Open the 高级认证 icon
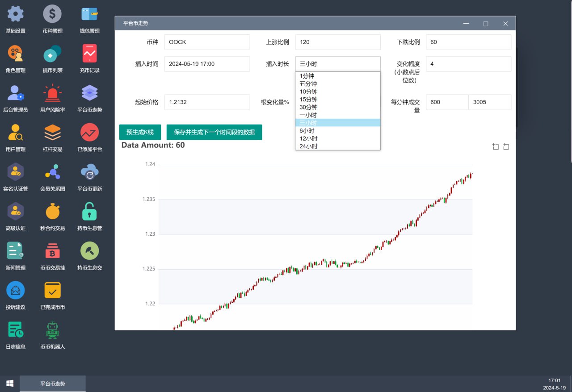The image size is (572, 392). click(x=16, y=211)
